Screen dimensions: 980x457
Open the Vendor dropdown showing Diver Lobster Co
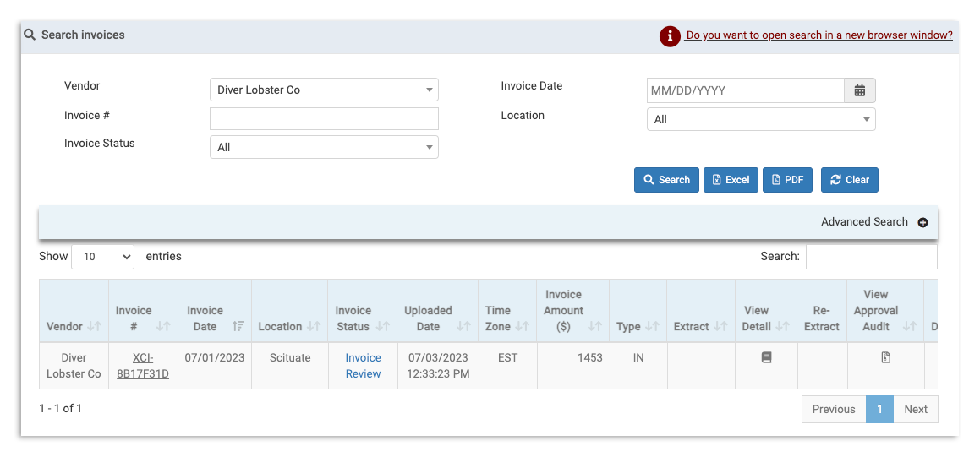pos(324,90)
